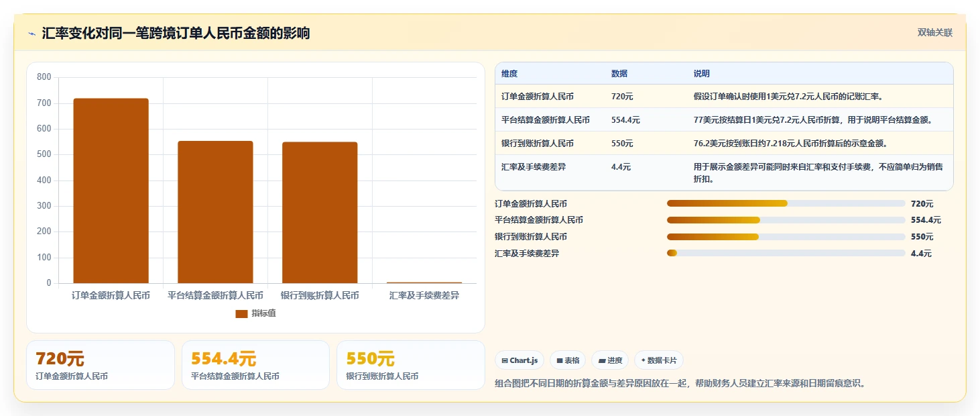
Task: Click description starting 用于展示金额差异
Action: [818, 173]
